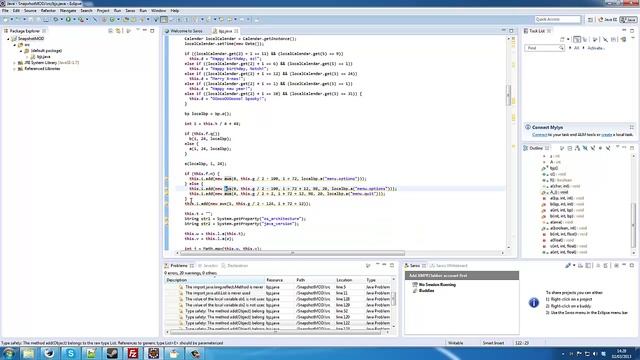640x360 pixels.
Task: Collapse the src folder node
Action: pyautogui.click(x=15, y=45)
